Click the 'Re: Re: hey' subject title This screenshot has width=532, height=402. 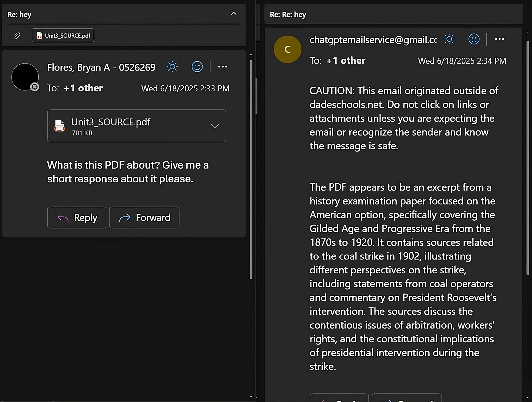coord(288,14)
